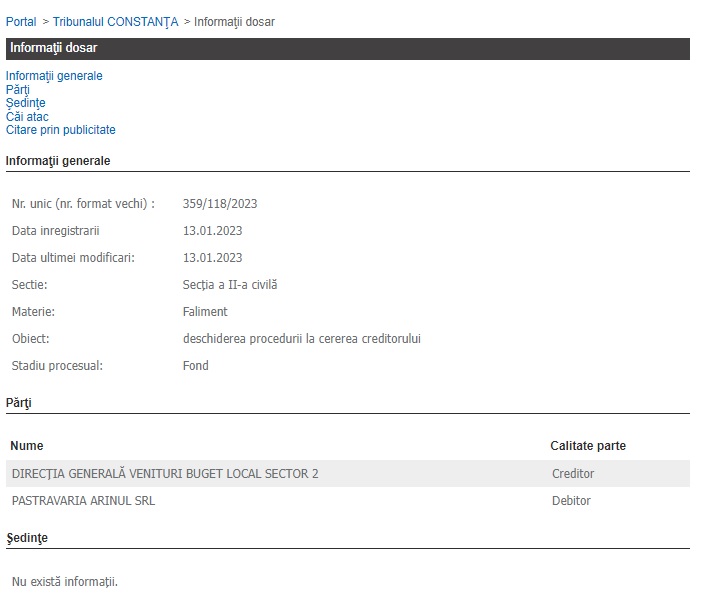The width and height of the screenshot is (705, 601).
Task: Click the Fond procedural stage value
Action: point(196,366)
